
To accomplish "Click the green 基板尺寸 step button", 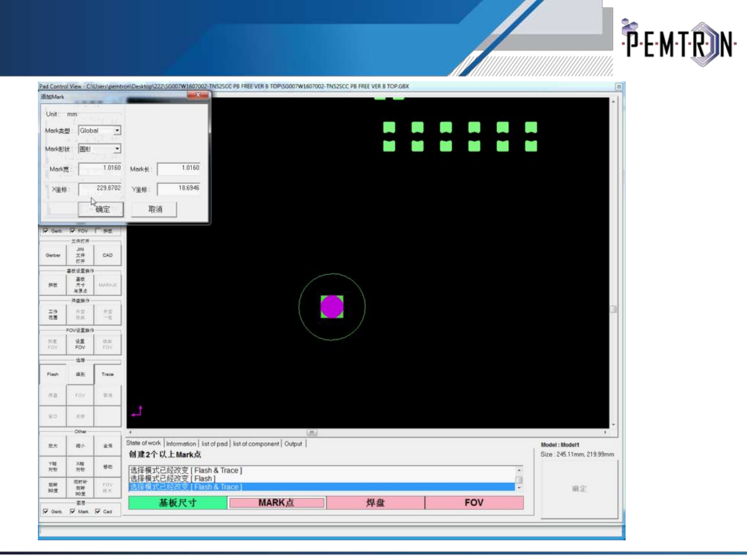I will coord(177,502).
